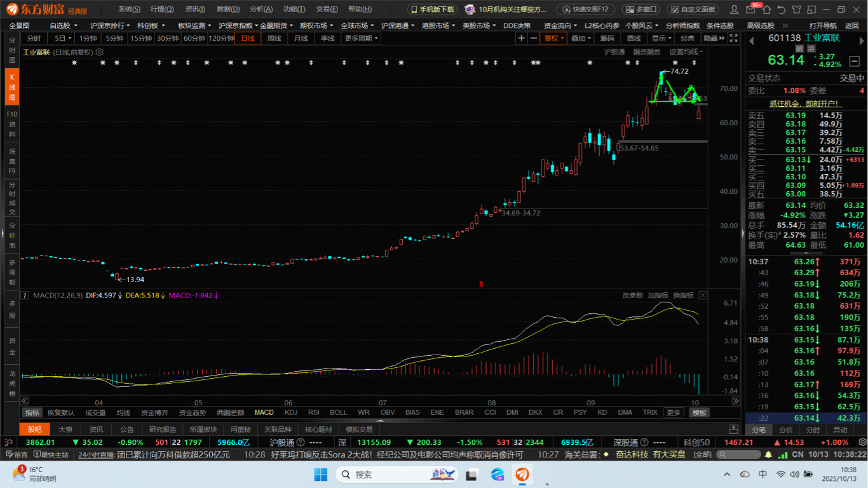Screen dimensions: 868x488
Task: Click the 抓住机会、即刻开户 link
Action: [804, 104]
